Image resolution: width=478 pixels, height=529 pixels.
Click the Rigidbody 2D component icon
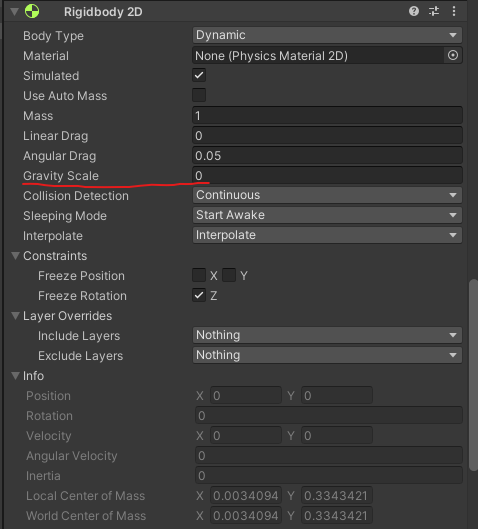[x=32, y=11]
